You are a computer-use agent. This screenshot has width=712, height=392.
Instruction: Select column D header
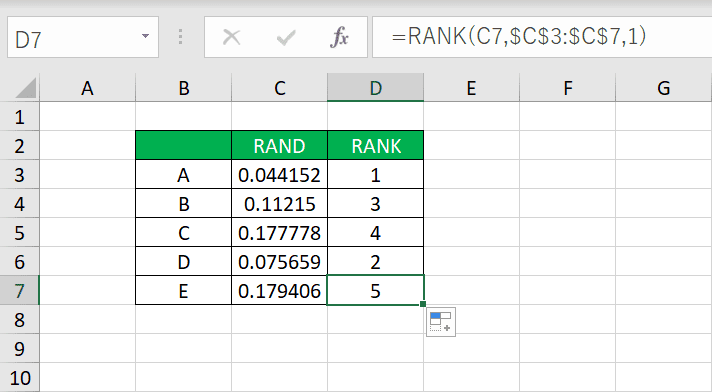(x=376, y=88)
